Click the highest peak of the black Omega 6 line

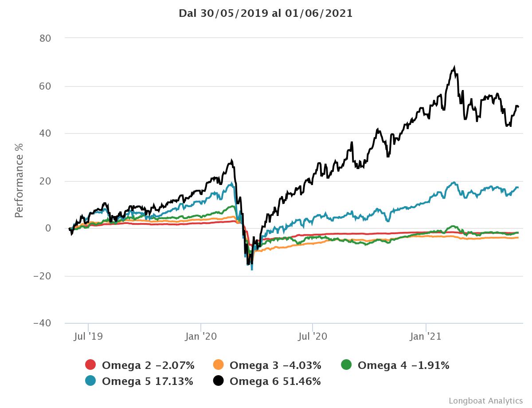tap(454, 68)
